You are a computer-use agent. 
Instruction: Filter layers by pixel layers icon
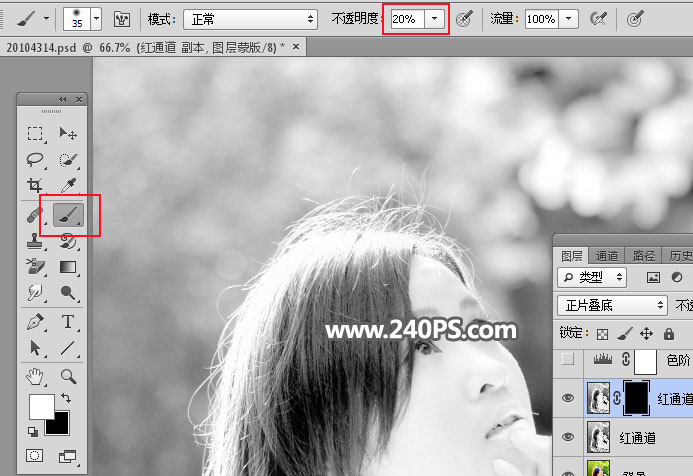653,277
